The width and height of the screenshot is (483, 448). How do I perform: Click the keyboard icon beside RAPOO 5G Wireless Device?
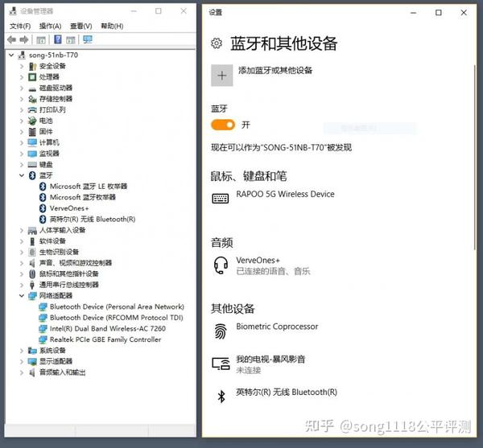(221, 199)
